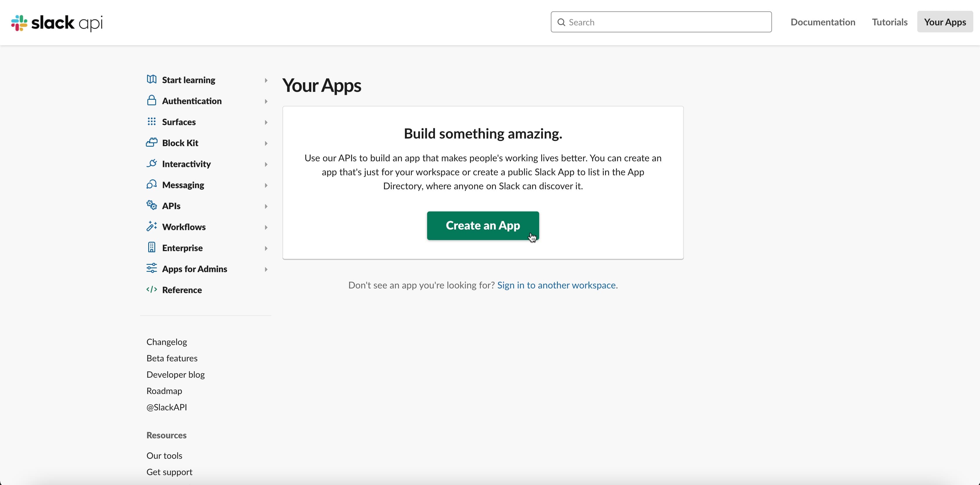This screenshot has height=485, width=980.
Task: Expand the Apps for Admins arrow
Action: (x=266, y=269)
